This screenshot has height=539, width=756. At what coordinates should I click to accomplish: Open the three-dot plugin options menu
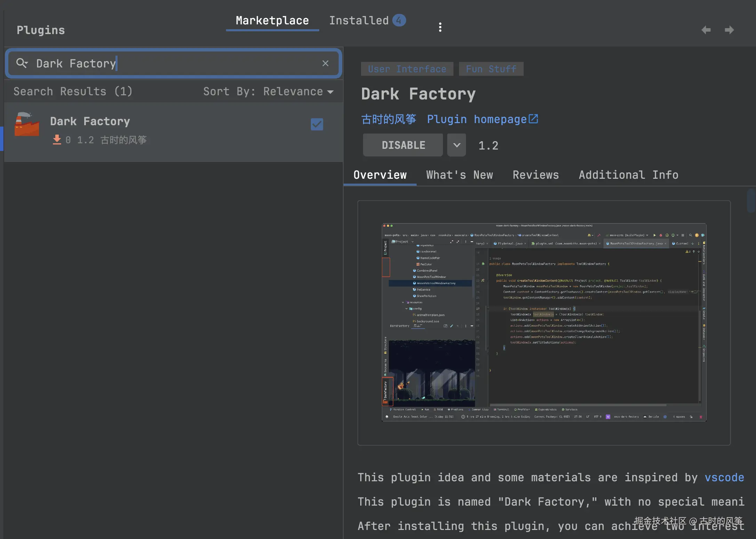(440, 27)
